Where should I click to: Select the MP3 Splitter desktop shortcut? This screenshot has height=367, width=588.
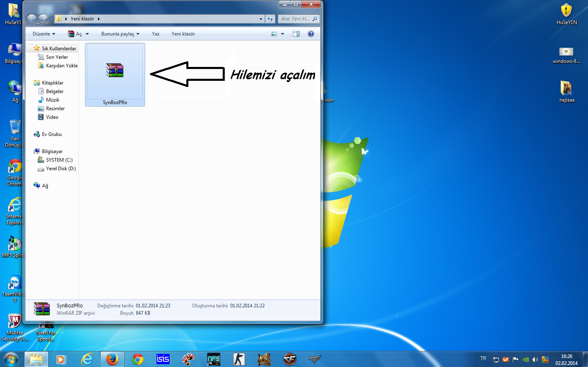tap(13, 247)
